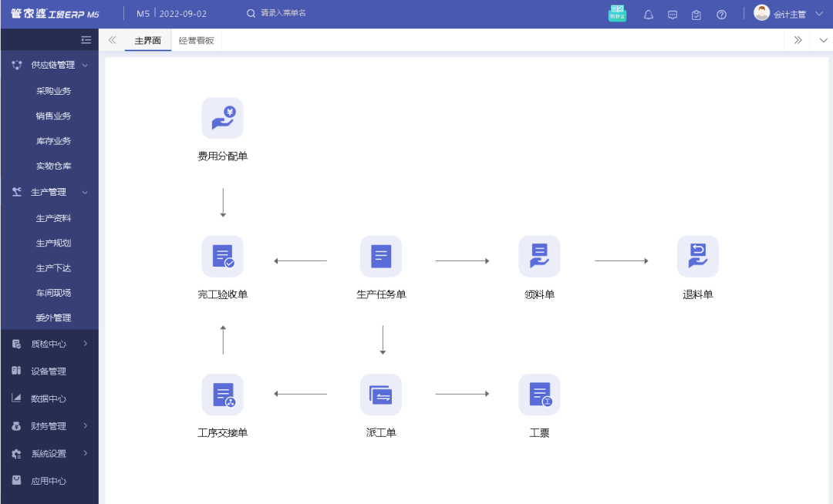
Task: Select the 派工单 dispatch order icon
Action: click(x=380, y=394)
